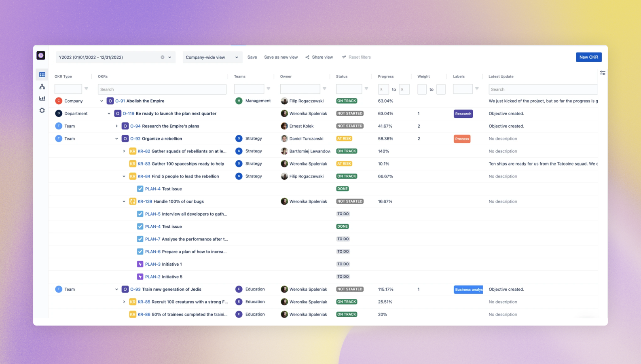Click the Research label tag

point(463,114)
